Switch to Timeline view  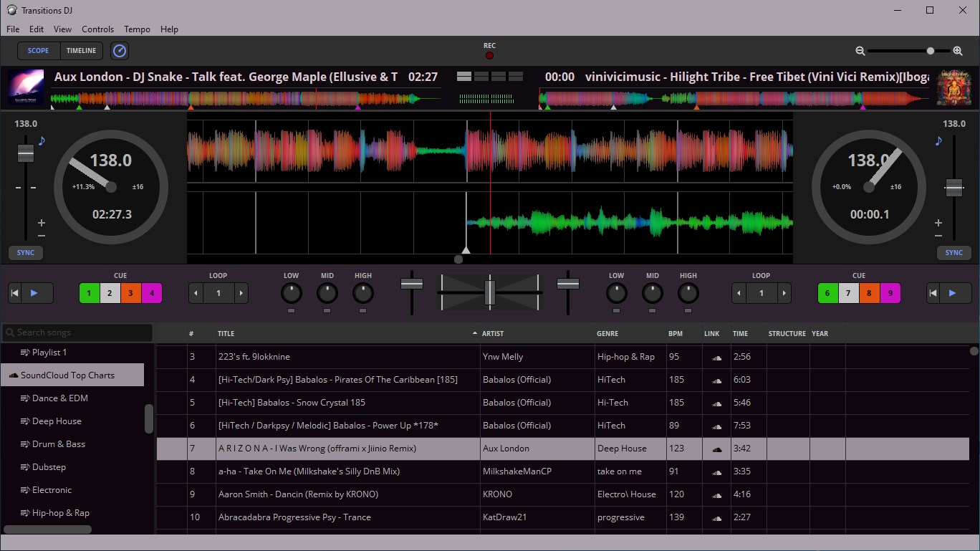pos(82,51)
